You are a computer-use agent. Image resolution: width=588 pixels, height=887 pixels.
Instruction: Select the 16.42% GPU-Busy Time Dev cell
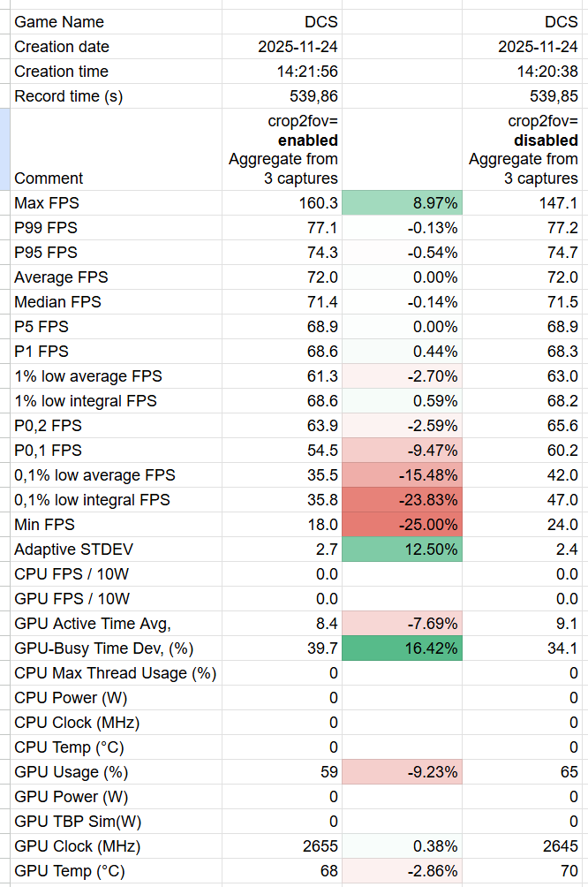click(x=403, y=648)
